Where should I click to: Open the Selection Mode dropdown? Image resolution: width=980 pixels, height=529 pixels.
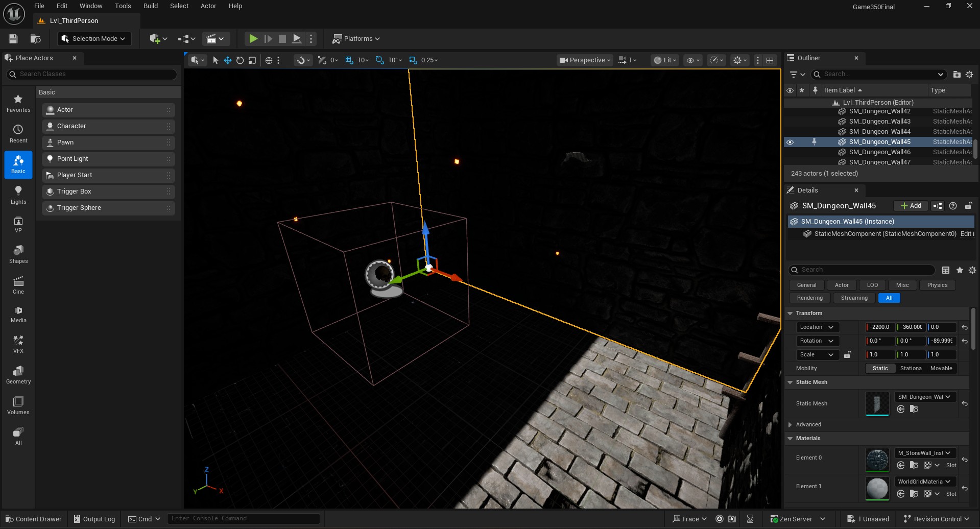point(94,39)
